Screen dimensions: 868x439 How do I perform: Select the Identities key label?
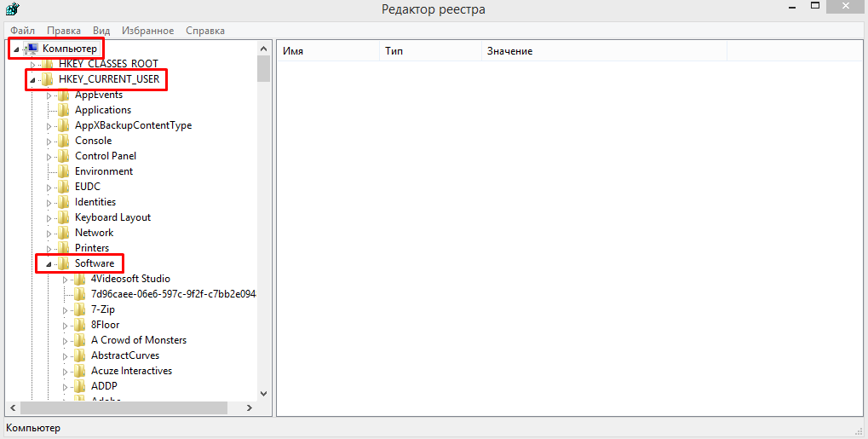pyautogui.click(x=95, y=202)
